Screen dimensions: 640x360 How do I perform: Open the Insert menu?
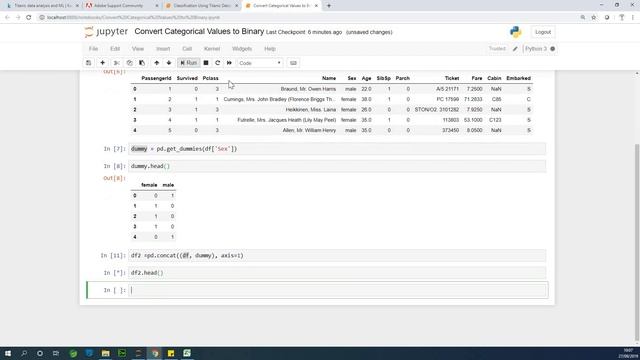[x=163, y=49]
